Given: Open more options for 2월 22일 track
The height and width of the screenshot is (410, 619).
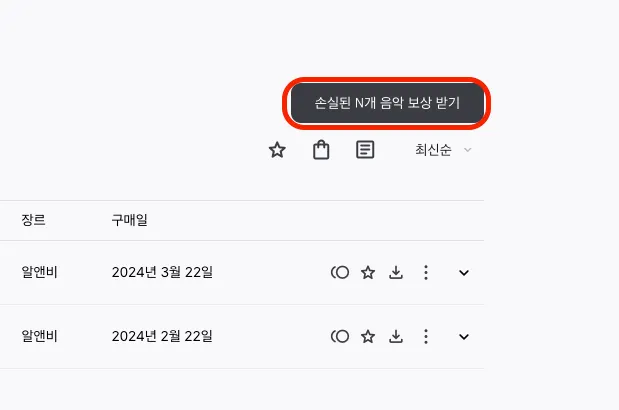Looking at the screenshot, I should tap(426, 337).
